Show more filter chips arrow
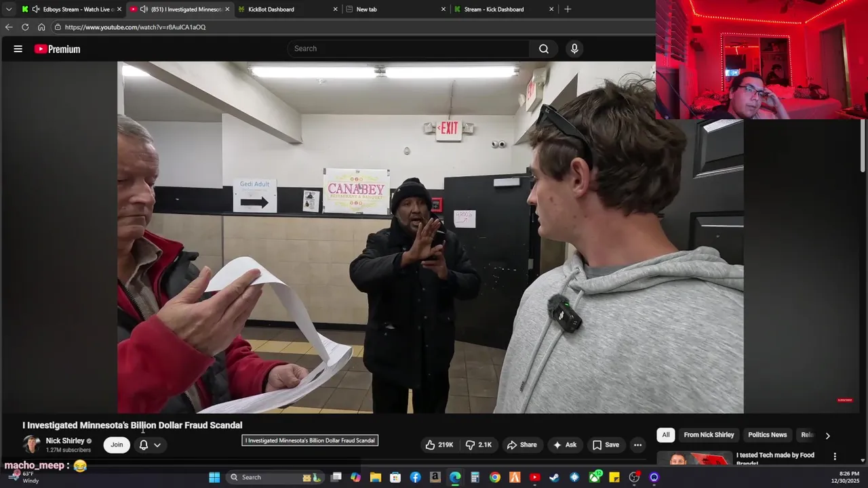The image size is (868, 488). pyautogui.click(x=827, y=436)
